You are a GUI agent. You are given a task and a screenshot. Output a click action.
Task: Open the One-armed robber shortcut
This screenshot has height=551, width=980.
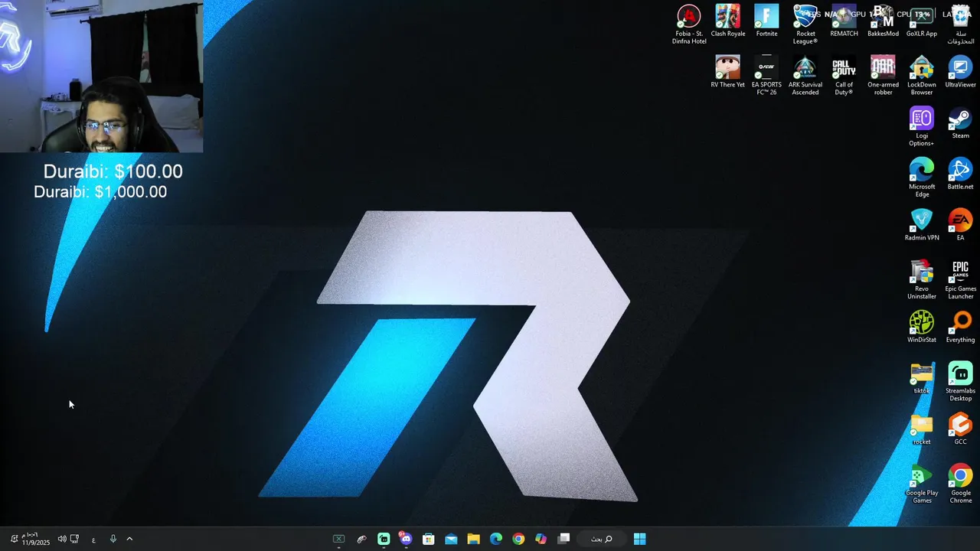[883, 75]
